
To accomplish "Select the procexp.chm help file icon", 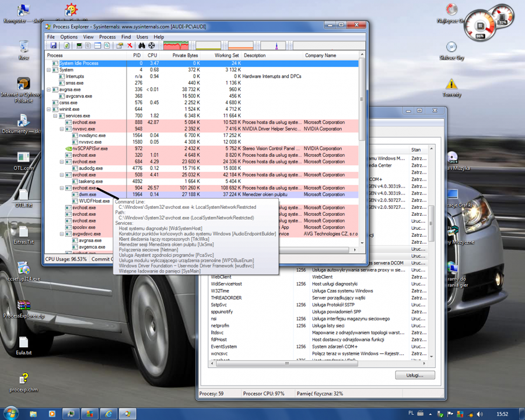I will point(23,382).
